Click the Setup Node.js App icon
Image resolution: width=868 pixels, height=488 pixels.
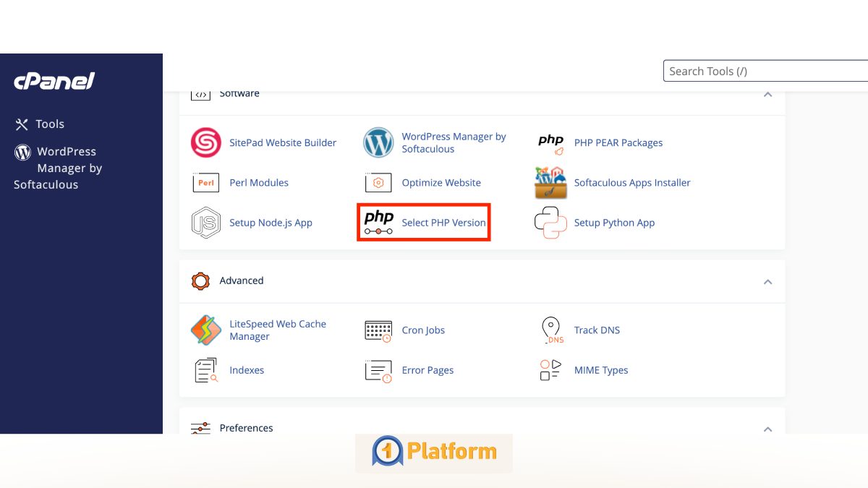[x=206, y=223]
